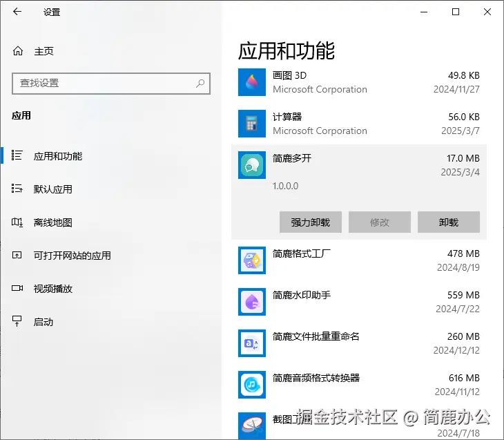Click the 2025/3/4 install date
The width and height of the screenshot is (504, 440).
461,172
